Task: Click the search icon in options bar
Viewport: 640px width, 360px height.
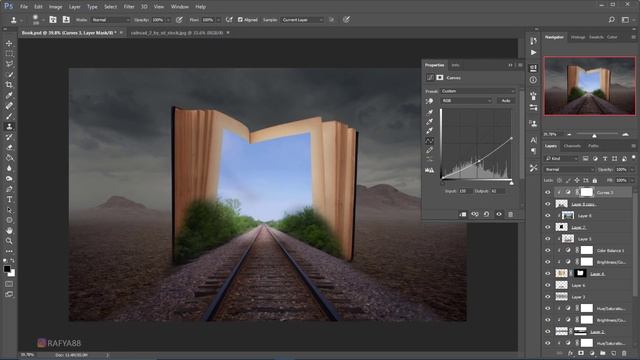Action: (x=611, y=20)
